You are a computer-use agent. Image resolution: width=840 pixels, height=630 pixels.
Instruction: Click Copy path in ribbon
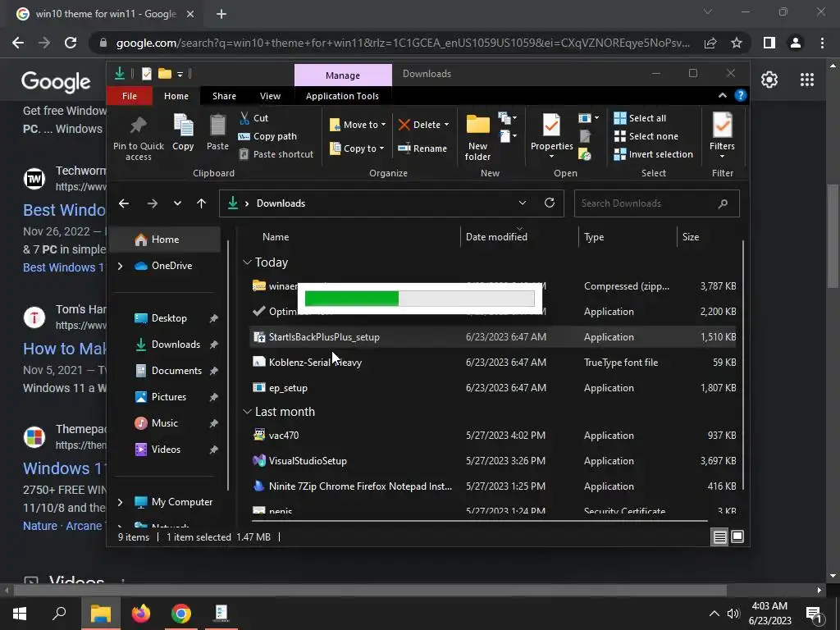pos(267,136)
